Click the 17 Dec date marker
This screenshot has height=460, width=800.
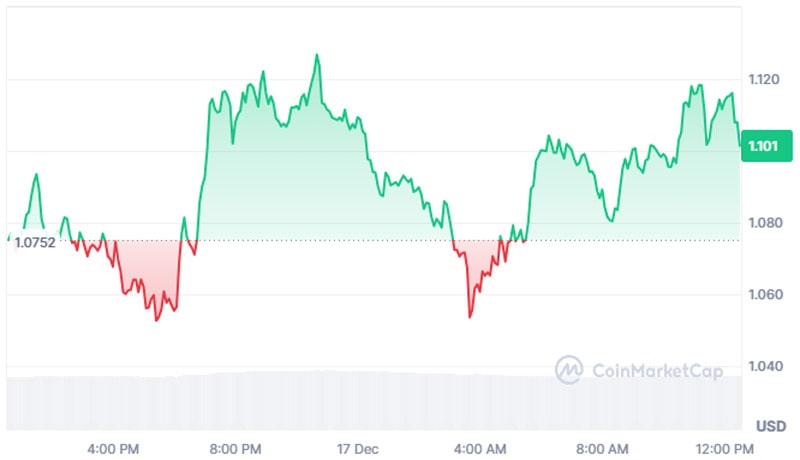357,448
